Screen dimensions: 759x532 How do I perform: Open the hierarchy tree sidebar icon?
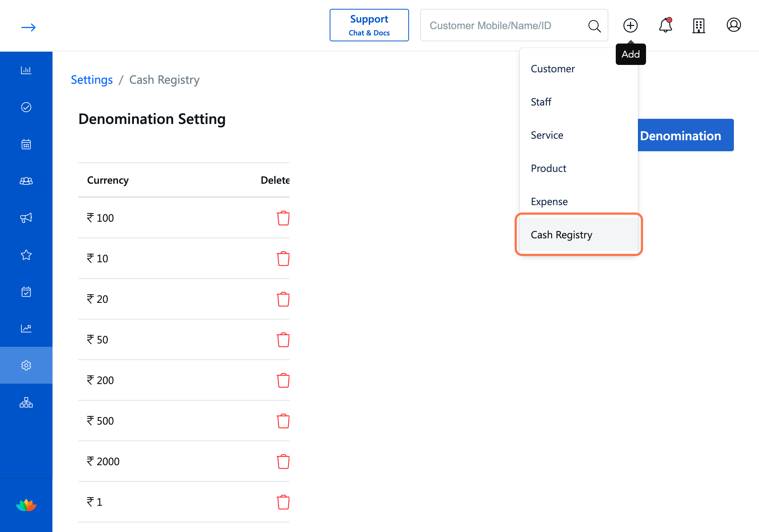pos(26,402)
